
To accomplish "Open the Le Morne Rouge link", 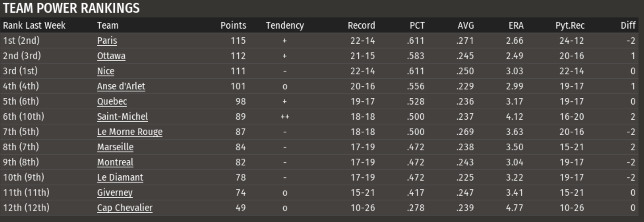I will pos(130,132).
